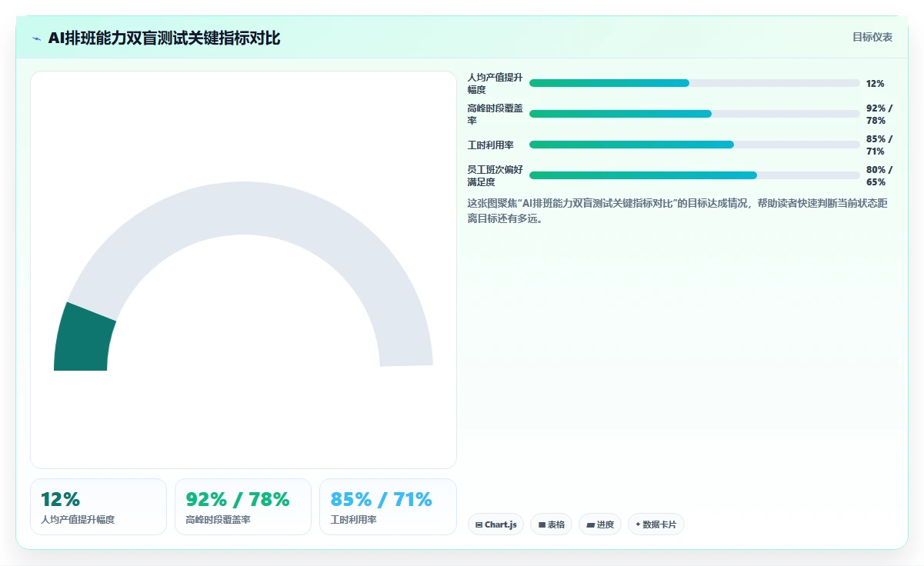Click the 85% / 71% value beside bars

(x=879, y=145)
